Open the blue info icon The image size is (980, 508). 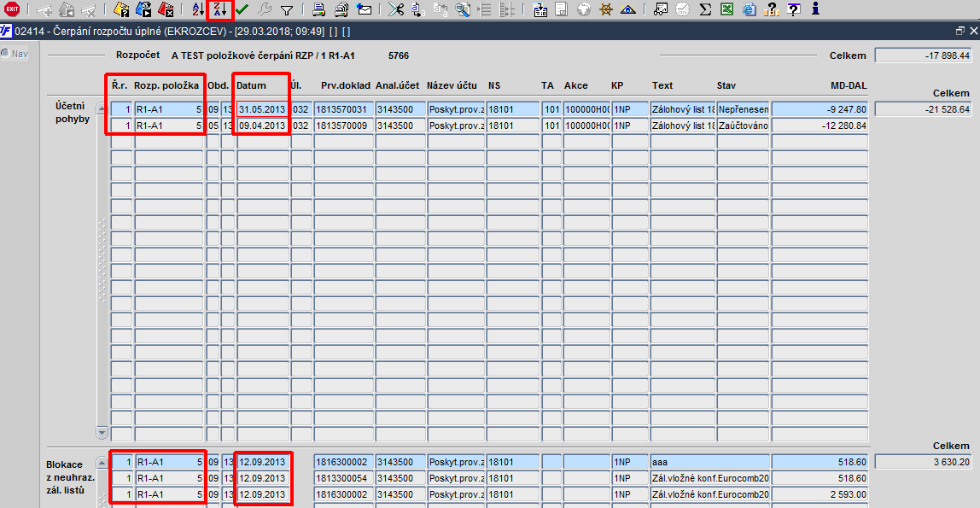click(815, 9)
